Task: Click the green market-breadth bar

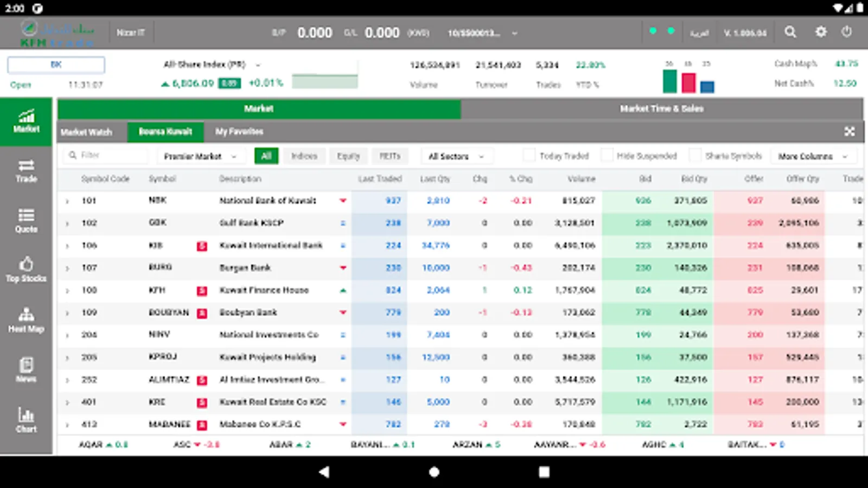Action: 670,81
